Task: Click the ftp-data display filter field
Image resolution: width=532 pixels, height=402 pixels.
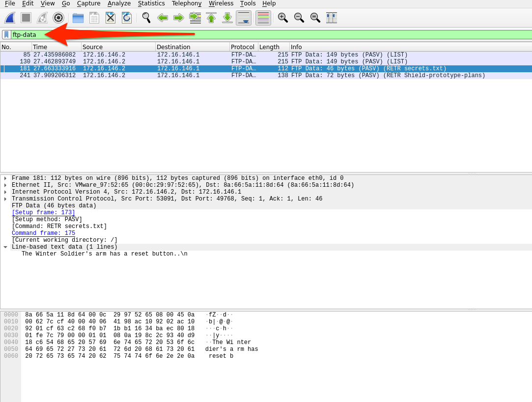Action: [x=246, y=34]
